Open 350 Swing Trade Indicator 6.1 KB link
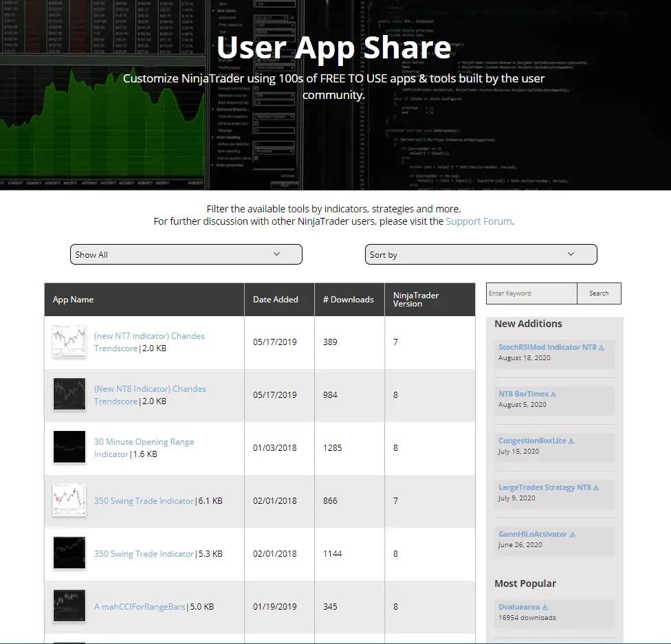Image resolution: width=671 pixels, height=644 pixels. pos(144,500)
